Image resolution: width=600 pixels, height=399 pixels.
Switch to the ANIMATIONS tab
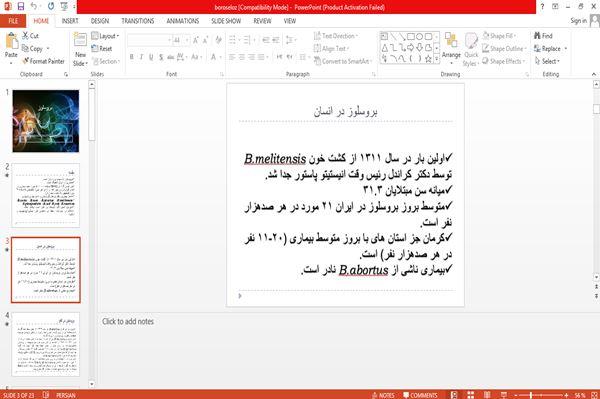(x=183, y=21)
